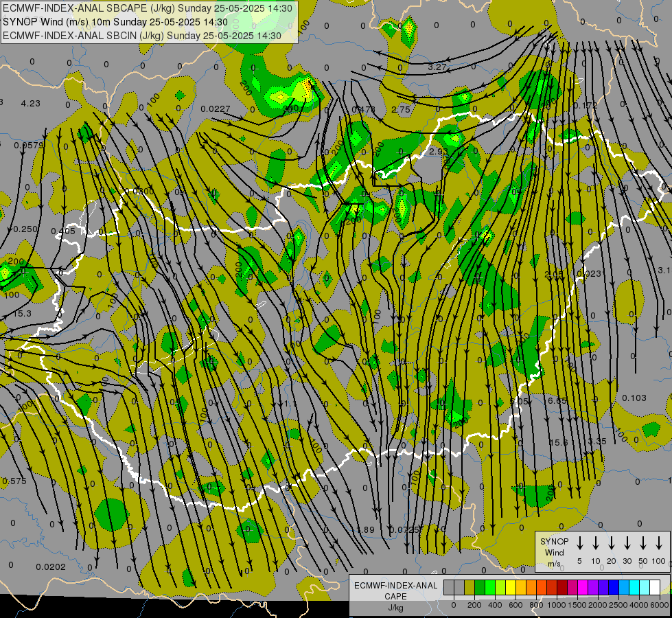Click the 0.0202 value on the map
This screenshot has height=618, width=672.
[51, 567]
